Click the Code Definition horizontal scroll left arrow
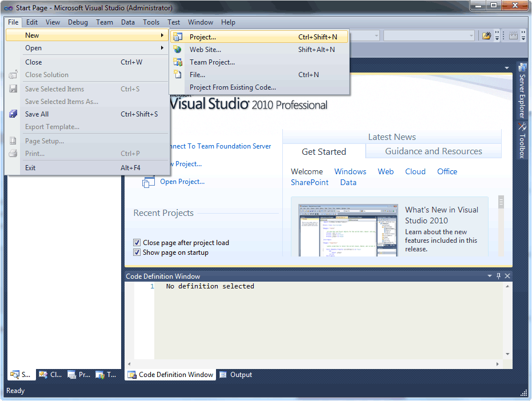 [129, 364]
